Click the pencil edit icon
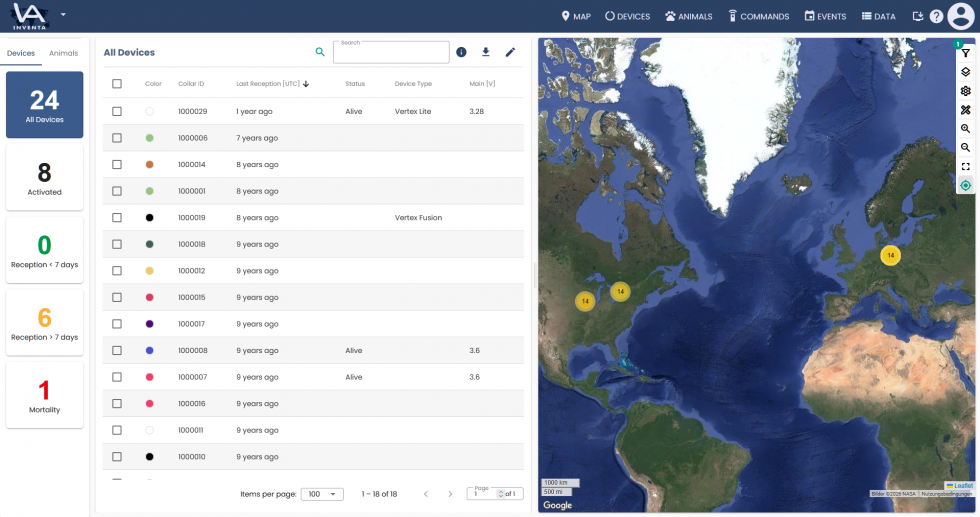 tap(510, 52)
